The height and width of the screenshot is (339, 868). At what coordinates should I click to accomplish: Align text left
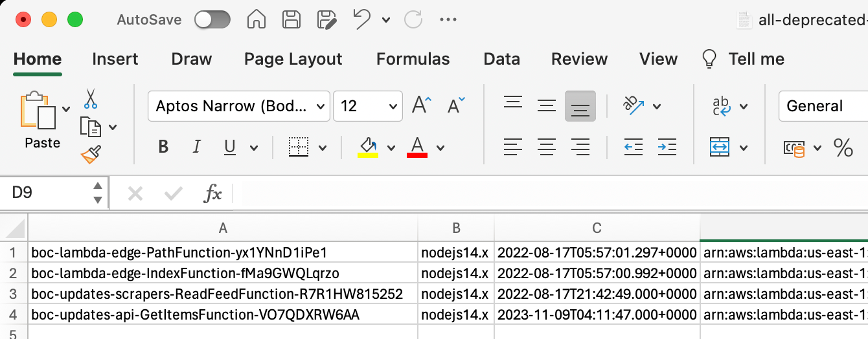(x=513, y=148)
